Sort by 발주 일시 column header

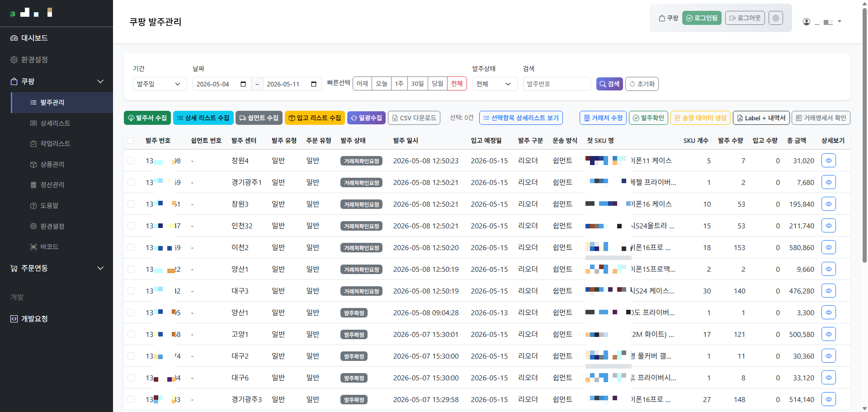point(406,141)
